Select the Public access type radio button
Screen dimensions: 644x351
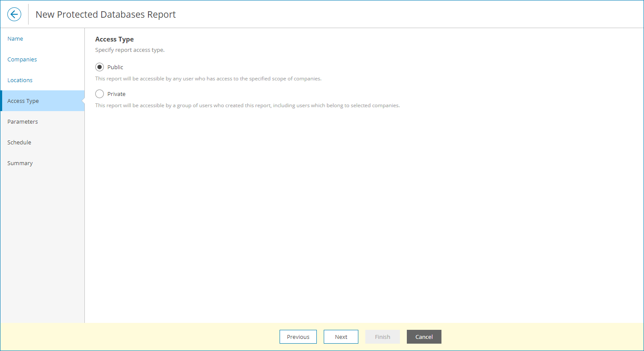[100, 67]
